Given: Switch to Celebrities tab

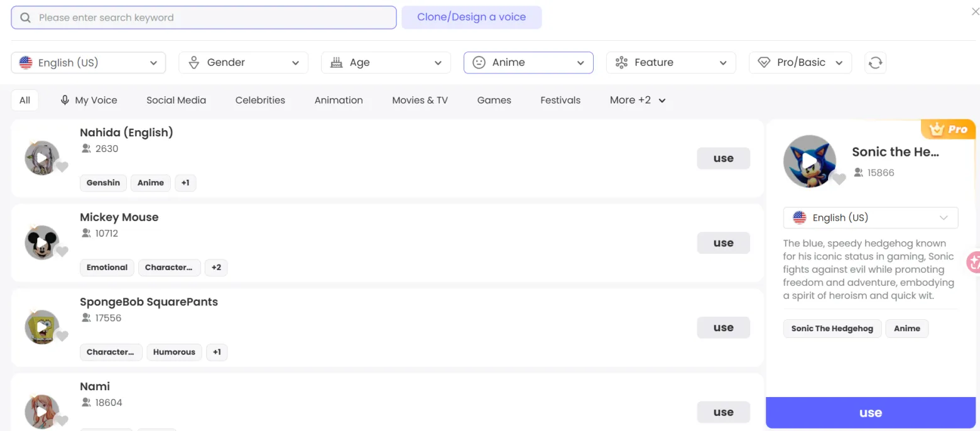Looking at the screenshot, I should click(260, 100).
